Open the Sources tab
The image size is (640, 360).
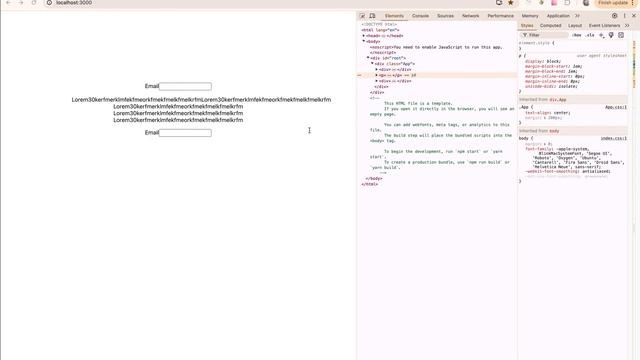pyautogui.click(x=445, y=16)
